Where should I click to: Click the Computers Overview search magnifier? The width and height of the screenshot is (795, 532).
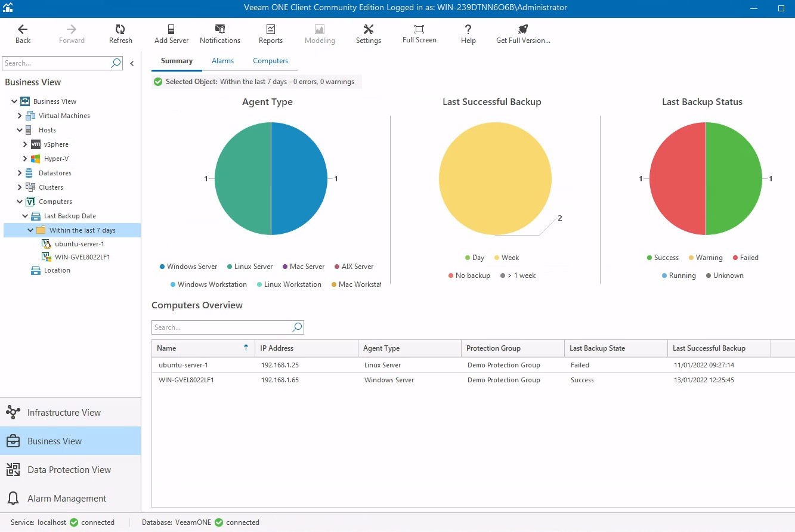298,327
